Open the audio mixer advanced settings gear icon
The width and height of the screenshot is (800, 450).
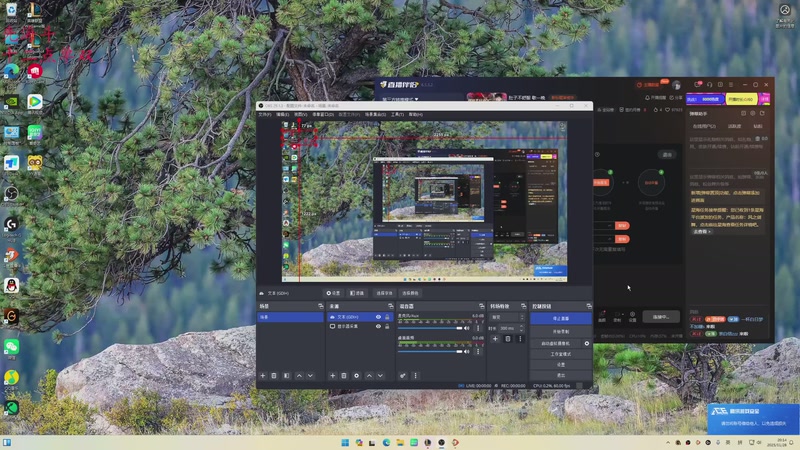[x=404, y=375]
